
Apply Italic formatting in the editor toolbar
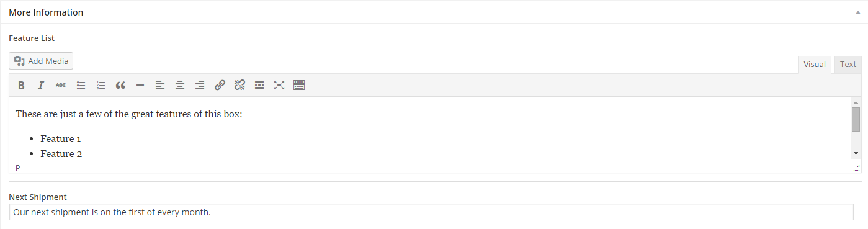coord(41,86)
